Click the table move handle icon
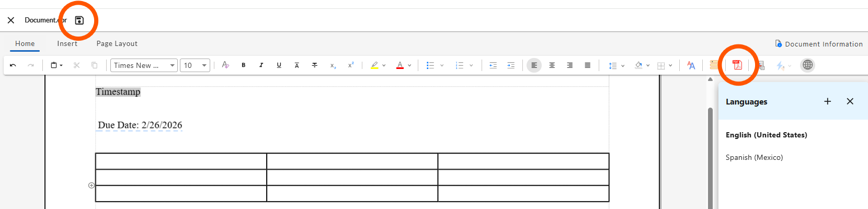The height and width of the screenshot is (209, 868). point(92,185)
